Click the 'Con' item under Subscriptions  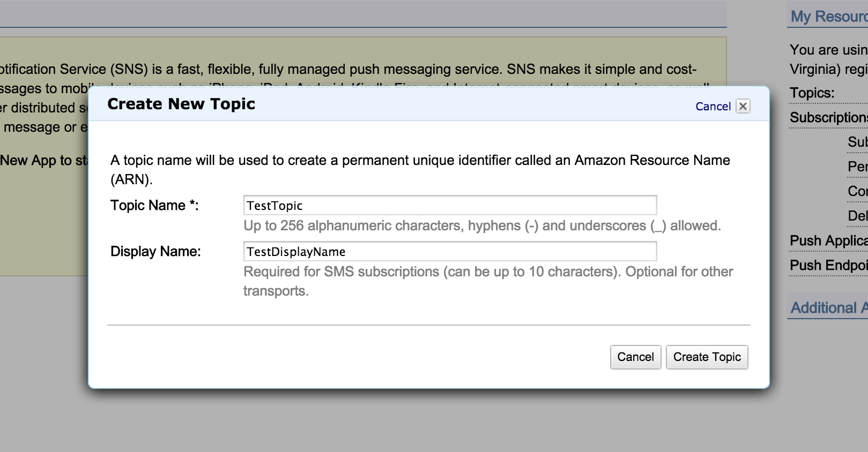pos(857,191)
